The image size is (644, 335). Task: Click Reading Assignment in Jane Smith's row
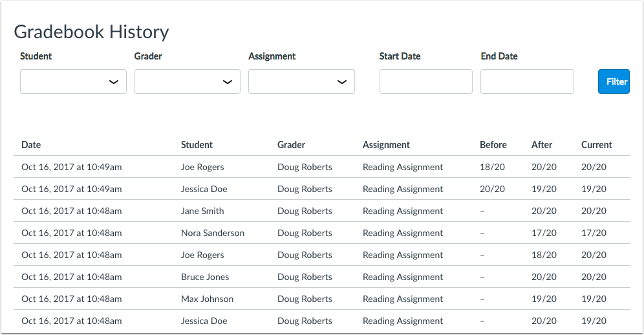[x=403, y=211]
